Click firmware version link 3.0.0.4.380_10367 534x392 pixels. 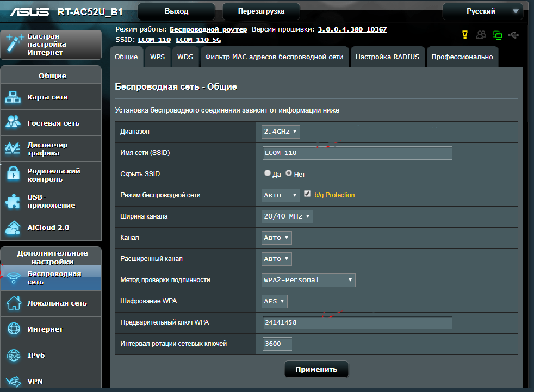coord(352,29)
